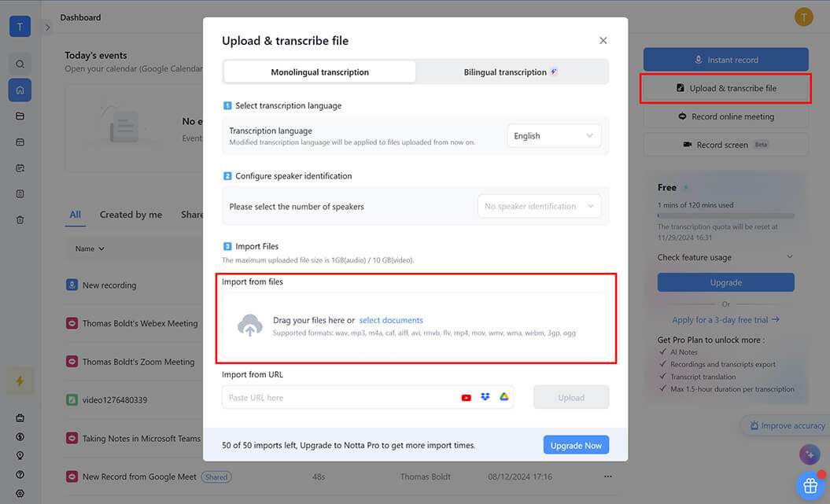The image size is (830, 504).
Task: Click the YouTube icon in URL field
Action: click(x=466, y=398)
